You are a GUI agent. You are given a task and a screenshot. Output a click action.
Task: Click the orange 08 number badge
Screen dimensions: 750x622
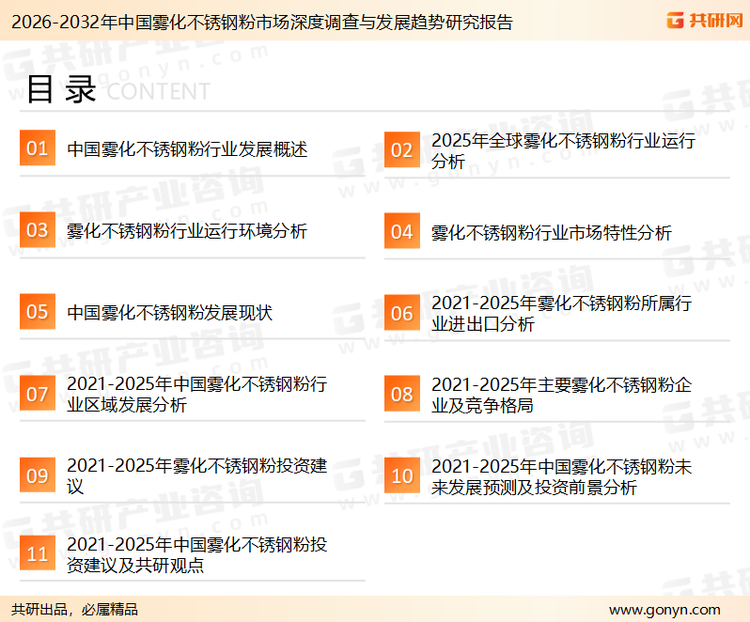coord(402,394)
